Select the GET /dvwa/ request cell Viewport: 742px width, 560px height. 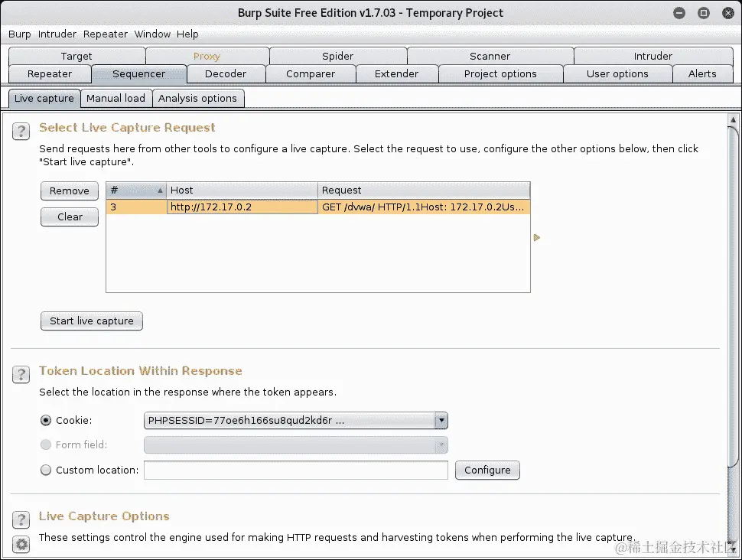coord(424,207)
